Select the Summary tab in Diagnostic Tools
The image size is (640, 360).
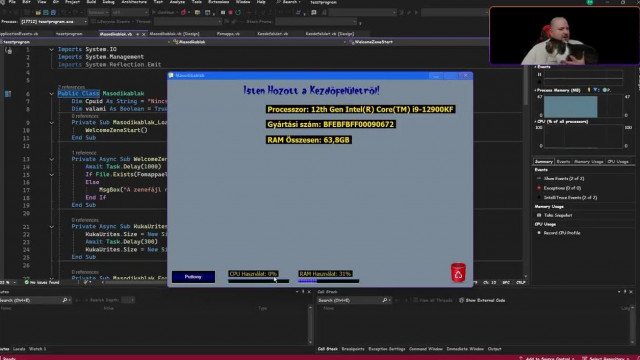point(543,162)
